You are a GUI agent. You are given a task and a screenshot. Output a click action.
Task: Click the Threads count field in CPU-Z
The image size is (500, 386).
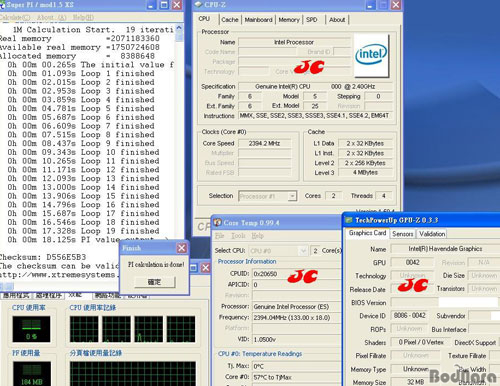tap(383, 196)
